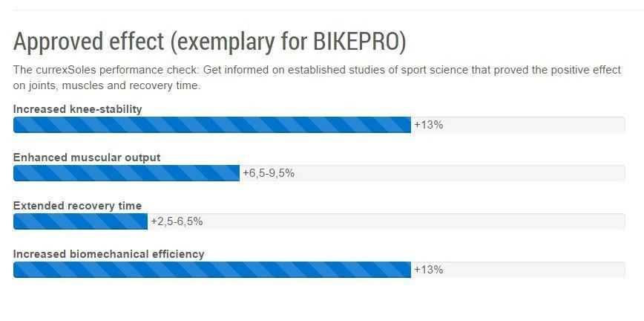The height and width of the screenshot is (321, 644).
Task: Click the blue fill of the biomechanical efficiency bar
Action: (211, 270)
